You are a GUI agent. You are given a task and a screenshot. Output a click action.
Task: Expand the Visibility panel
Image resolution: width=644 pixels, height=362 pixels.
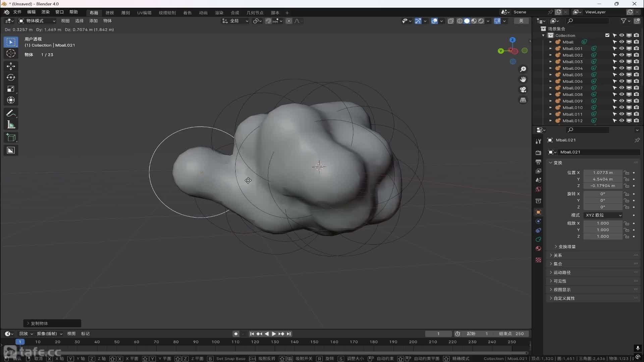point(560,281)
